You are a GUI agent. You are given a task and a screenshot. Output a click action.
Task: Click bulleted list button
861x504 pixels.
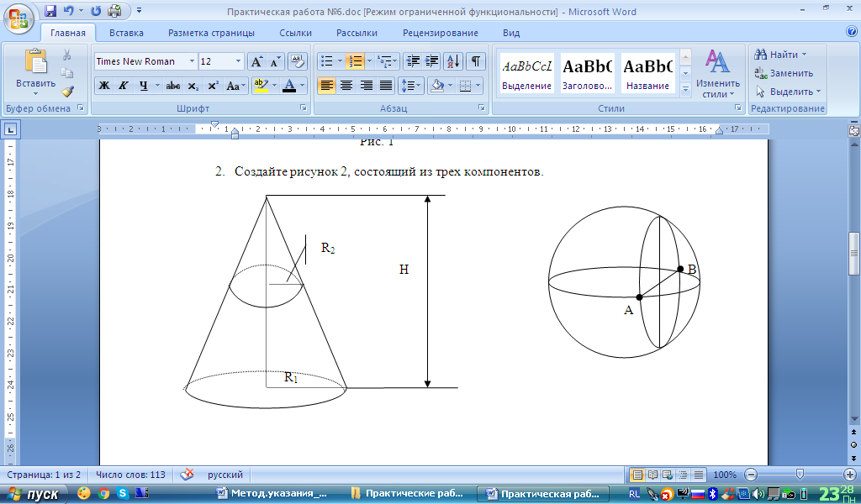click(327, 61)
